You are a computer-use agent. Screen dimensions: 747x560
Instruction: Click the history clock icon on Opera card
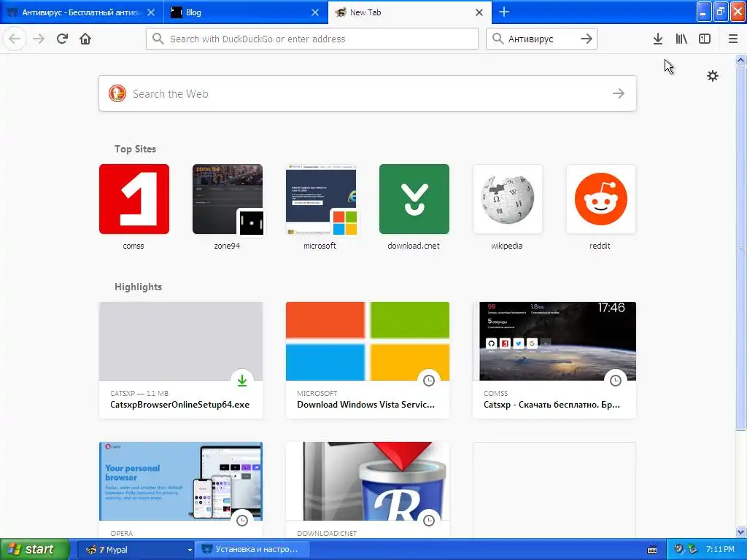pyautogui.click(x=242, y=521)
